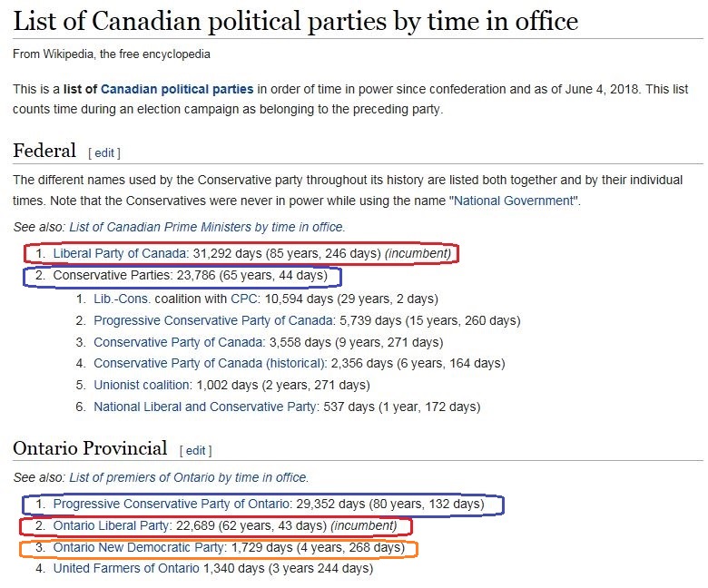
Task: Open the Canadian political parties link
Action: 177,89
